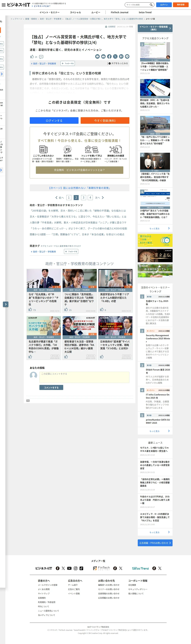Like the 石丸現象 article card
191x644 pixels.
click(30, 309)
